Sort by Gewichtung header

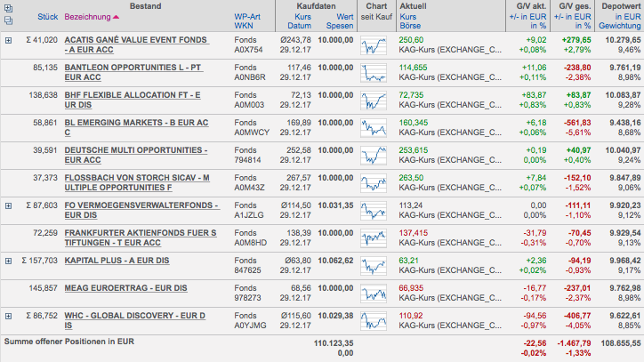tap(619, 26)
